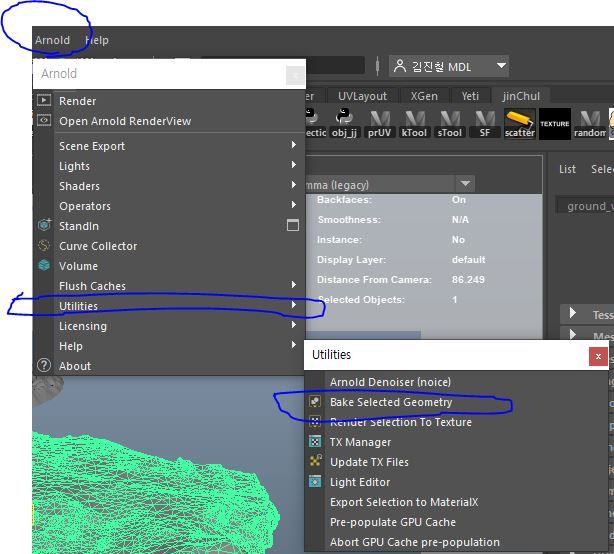Open the List menu in Attribute Editor
614x554 pixels.
click(x=567, y=169)
